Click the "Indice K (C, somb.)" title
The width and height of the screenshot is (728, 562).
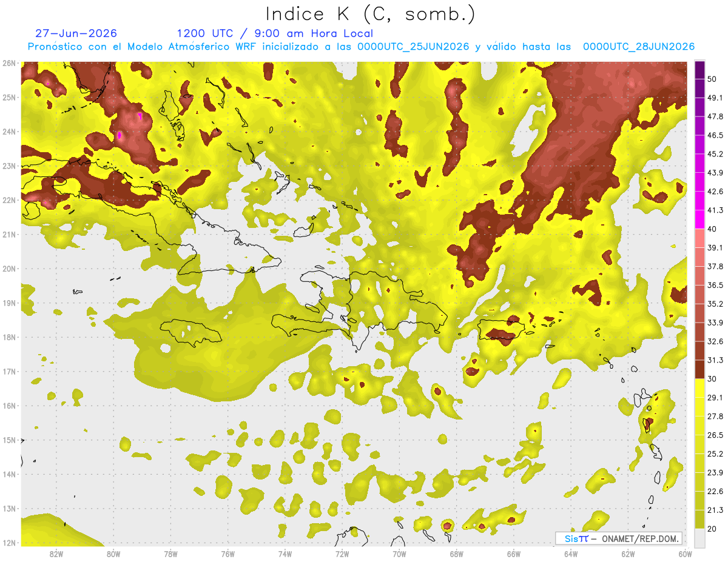370,13
